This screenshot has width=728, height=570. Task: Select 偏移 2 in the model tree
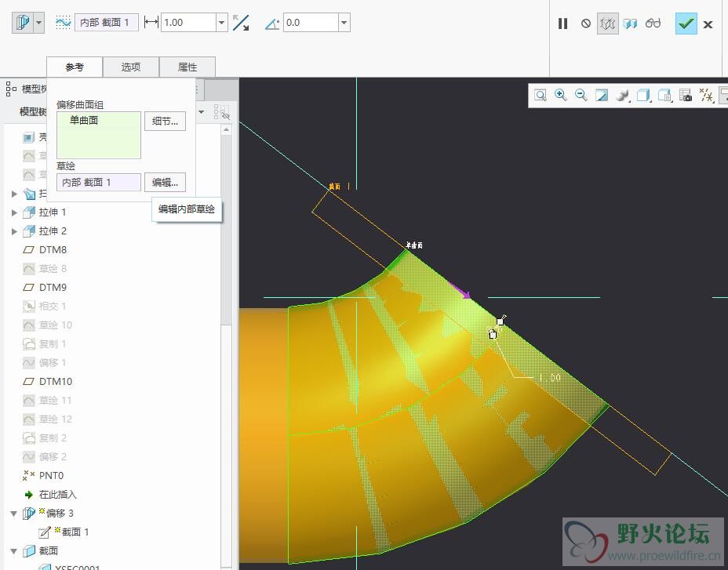(53, 457)
